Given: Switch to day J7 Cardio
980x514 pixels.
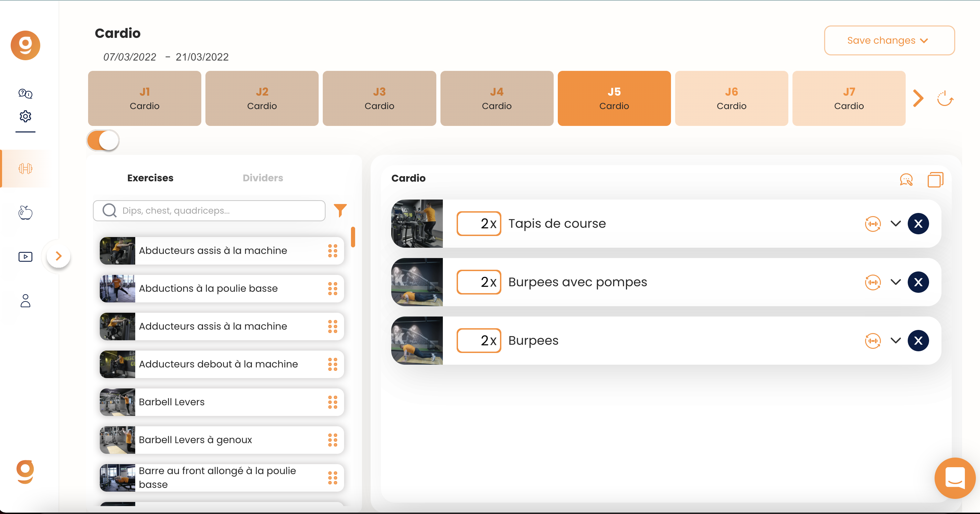Looking at the screenshot, I should click(x=849, y=98).
